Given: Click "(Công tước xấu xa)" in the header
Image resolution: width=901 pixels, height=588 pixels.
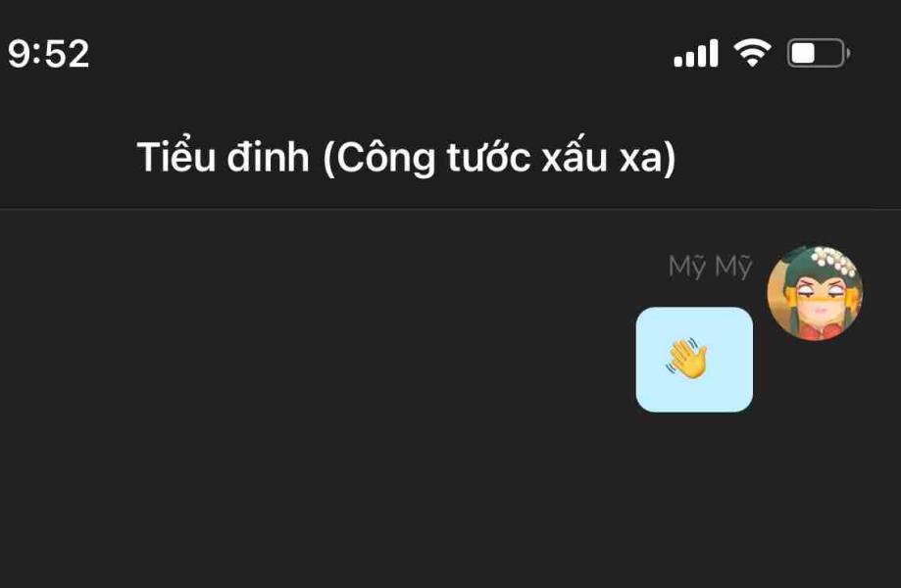Looking at the screenshot, I should (x=499, y=158).
